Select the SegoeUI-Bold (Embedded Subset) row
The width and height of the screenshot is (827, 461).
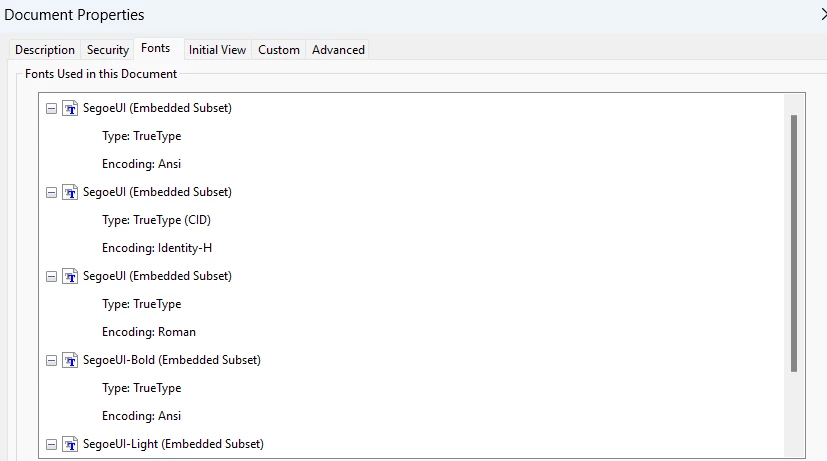tap(172, 360)
